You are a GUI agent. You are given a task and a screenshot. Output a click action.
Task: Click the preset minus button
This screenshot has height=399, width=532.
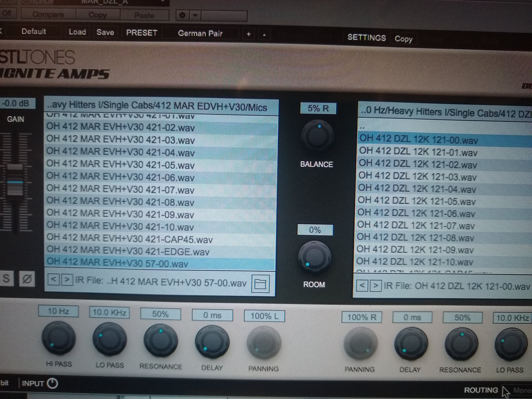click(x=264, y=35)
